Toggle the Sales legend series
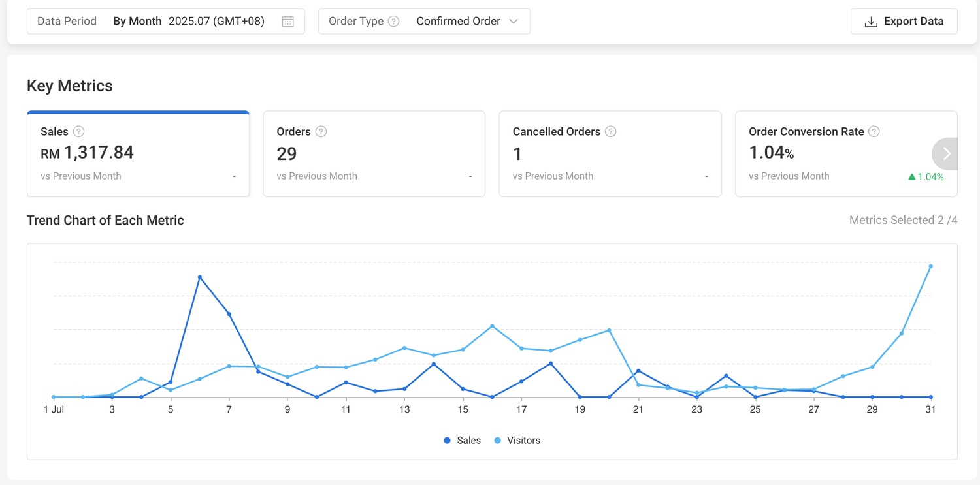This screenshot has width=980, height=485. [x=462, y=441]
